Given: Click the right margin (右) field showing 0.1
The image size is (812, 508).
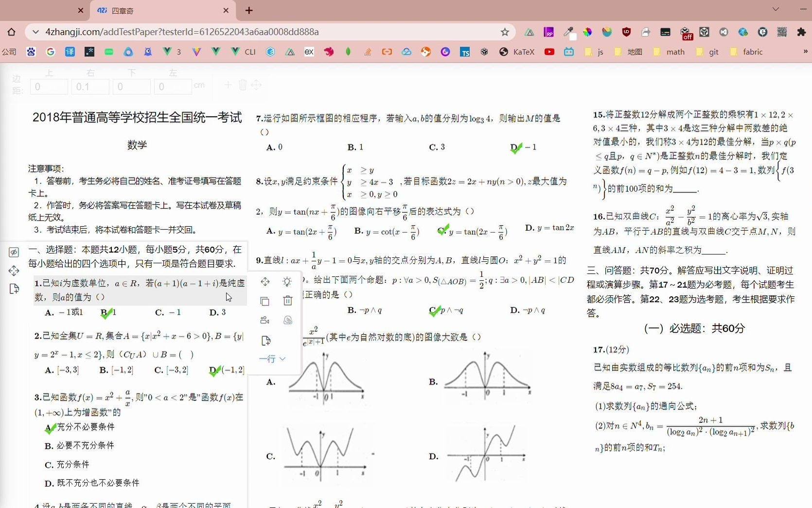Looking at the screenshot, I should pyautogui.click(x=90, y=87).
